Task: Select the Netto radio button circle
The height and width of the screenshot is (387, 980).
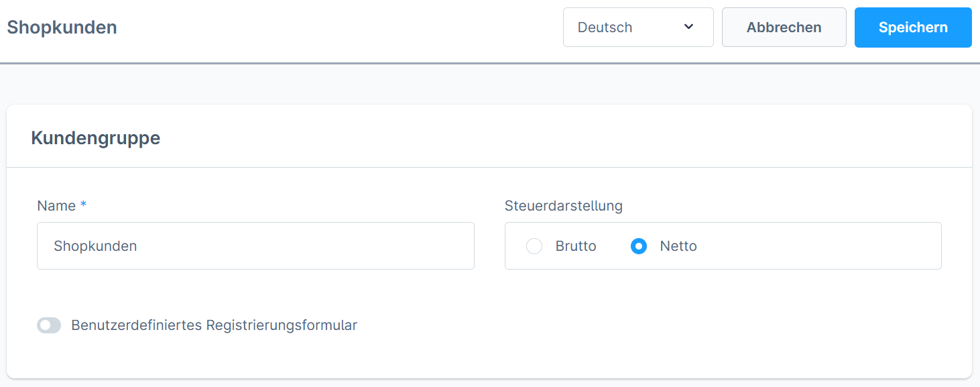Action: point(639,246)
